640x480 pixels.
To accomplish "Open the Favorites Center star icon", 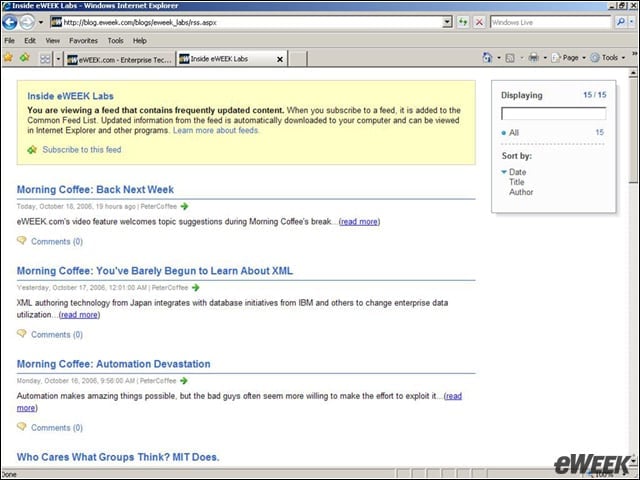I will [9, 58].
